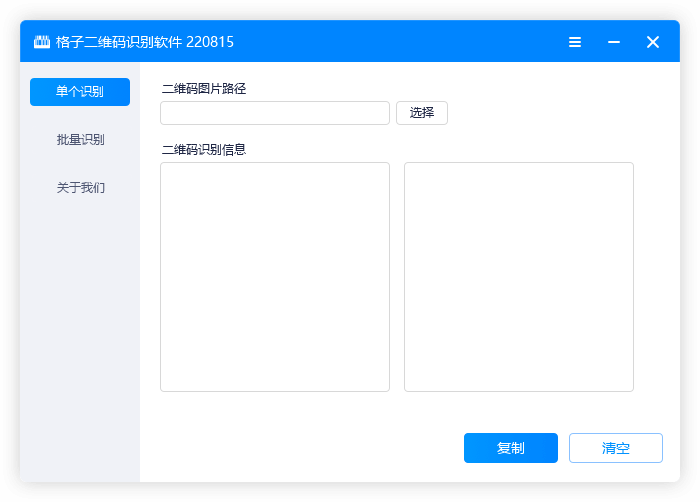
Task: Open the hamburger menu in title bar
Action: click(575, 42)
